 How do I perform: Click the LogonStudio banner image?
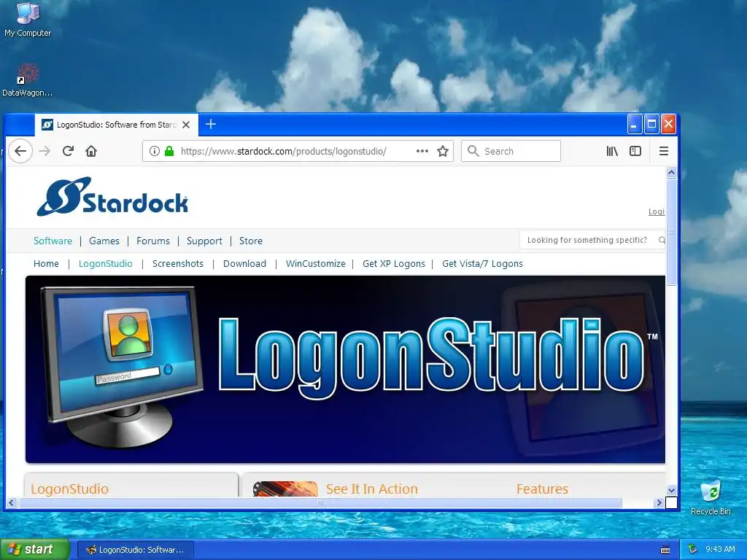click(x=345, y=370)
